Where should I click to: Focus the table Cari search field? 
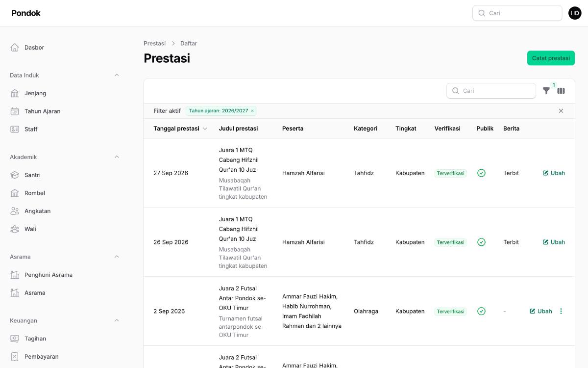pos(491,91)
